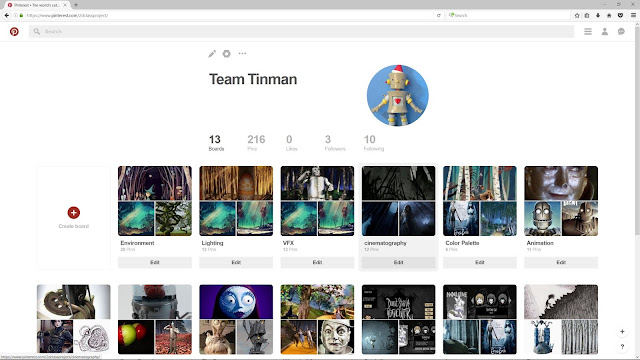Screen dimensions: 640x360
Task: Open the VFX board Tin Man cover image
Action: click(317, 183)
